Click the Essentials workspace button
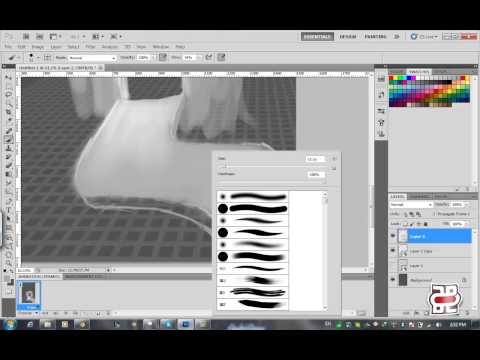This screenshot has height=360, width=480. point(317,36)
